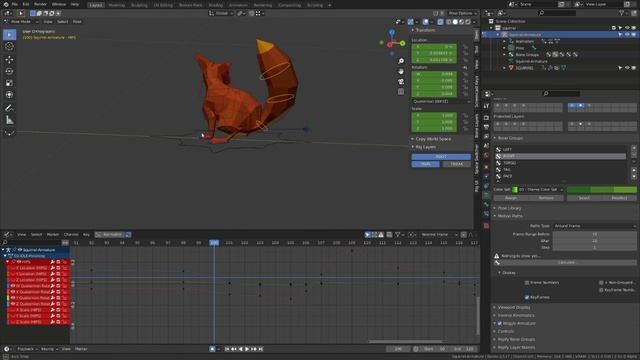The image size is (640, 360).
Task: Switch perspective/orthographic grid icon in viewport
Action: 401,92
